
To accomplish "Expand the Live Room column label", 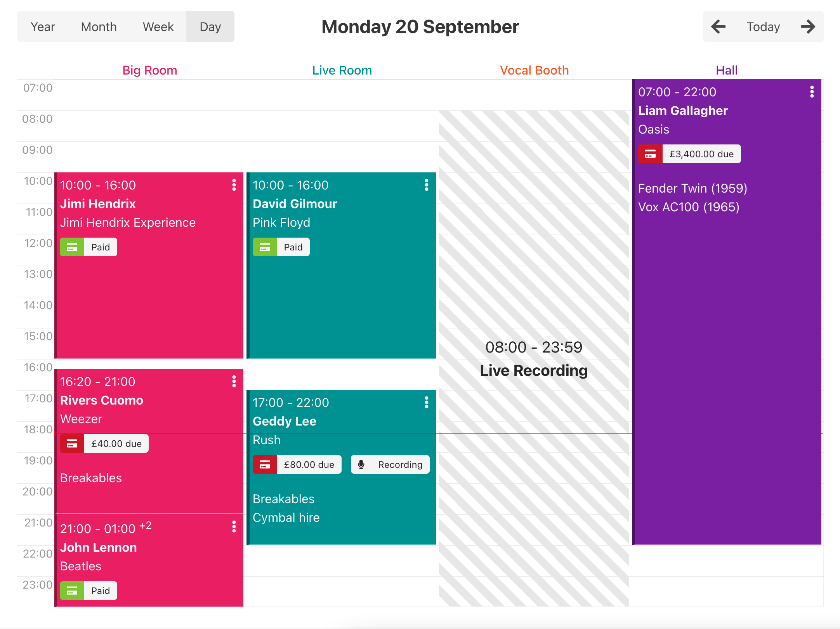I will (342, 70).
